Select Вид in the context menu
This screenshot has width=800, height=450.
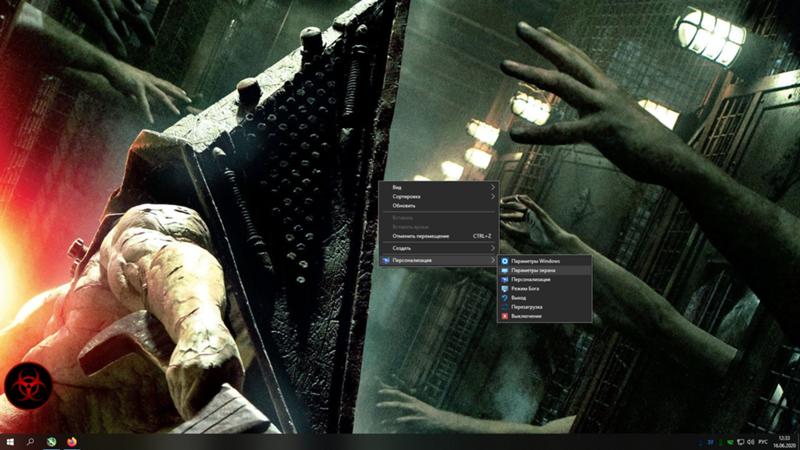pos(439,187)
